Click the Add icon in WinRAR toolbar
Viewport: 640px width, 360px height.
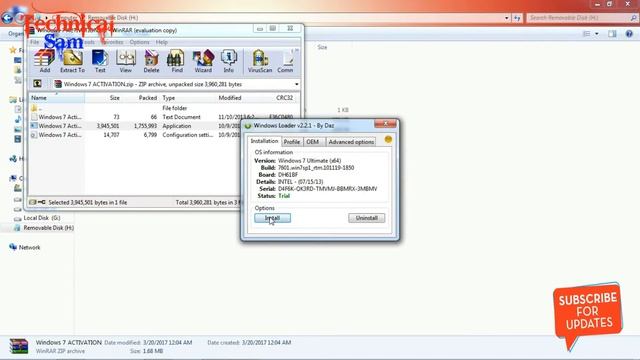pos(44,61)
